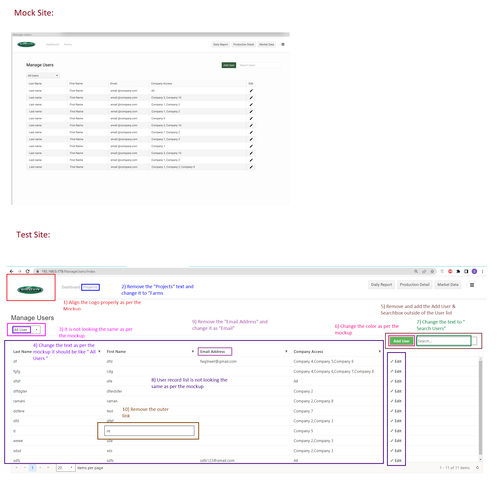Edit the row with Company 4,Company 5,Company 6

tap(396, 361)
